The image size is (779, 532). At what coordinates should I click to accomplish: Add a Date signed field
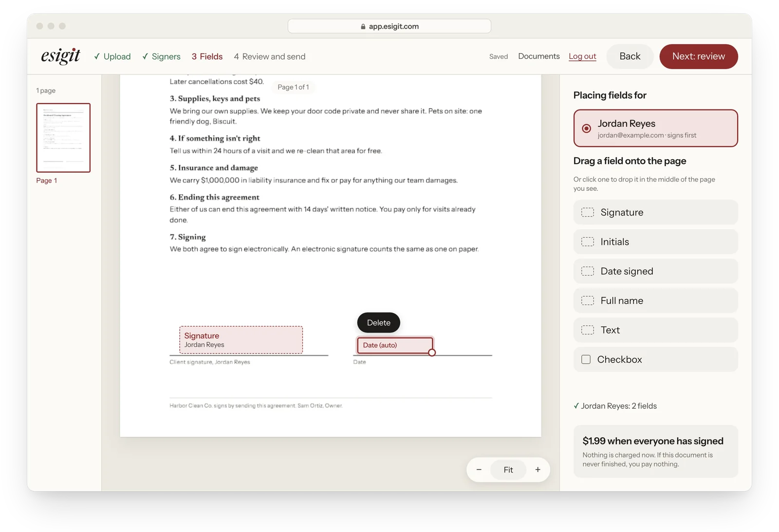pyautogui.click(x=655, y=271)
